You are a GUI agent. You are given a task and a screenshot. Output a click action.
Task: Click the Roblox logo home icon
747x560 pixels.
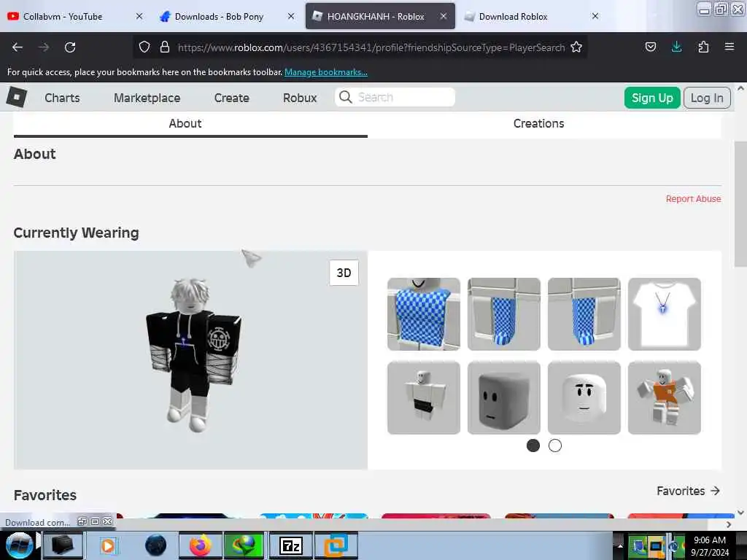pyautogui.click(x=17, y=97)
